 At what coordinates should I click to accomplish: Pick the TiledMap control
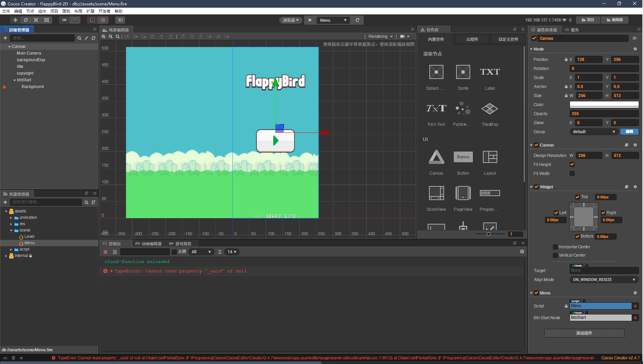(490, 114)
